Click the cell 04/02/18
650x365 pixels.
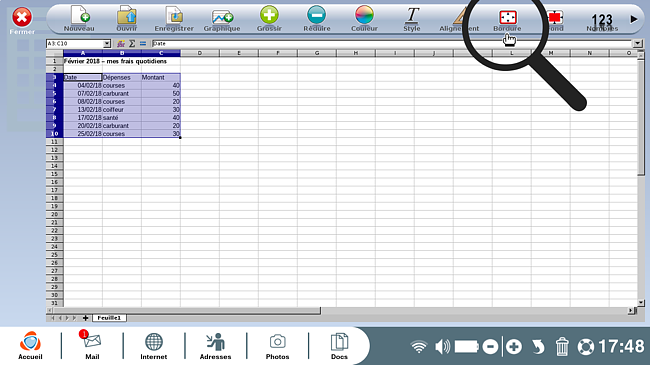(x=82, y=85)
